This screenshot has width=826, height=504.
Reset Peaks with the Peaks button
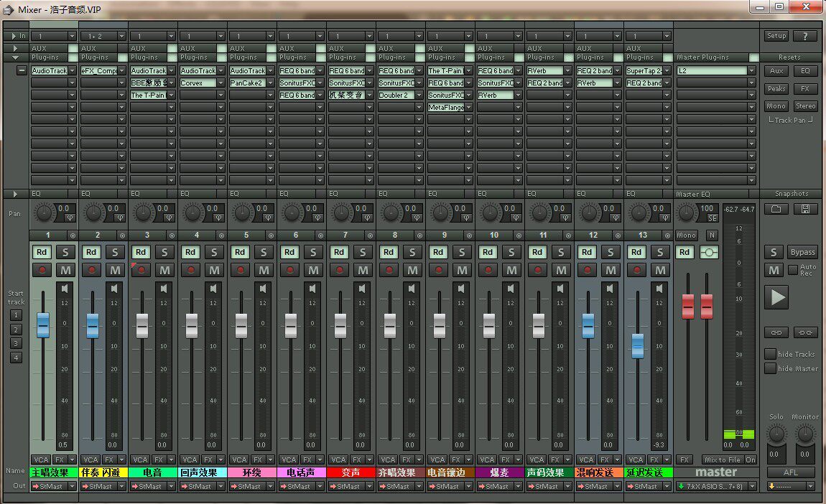(x=776, y=88)
